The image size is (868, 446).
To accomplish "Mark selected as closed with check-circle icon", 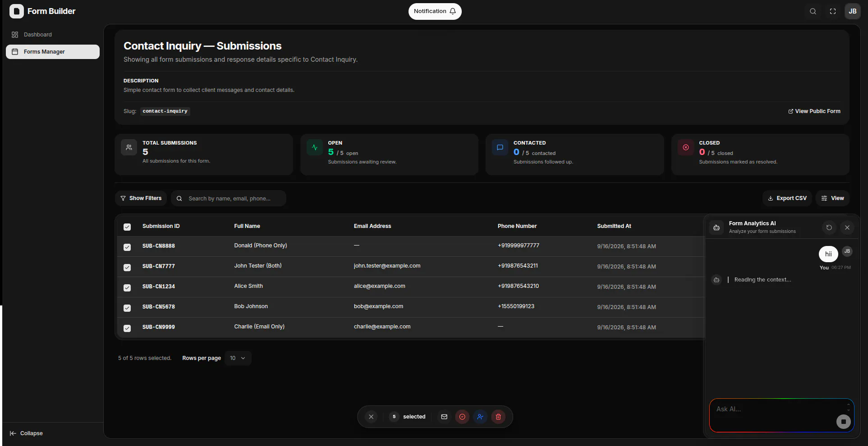I will [x=462, y=417].
